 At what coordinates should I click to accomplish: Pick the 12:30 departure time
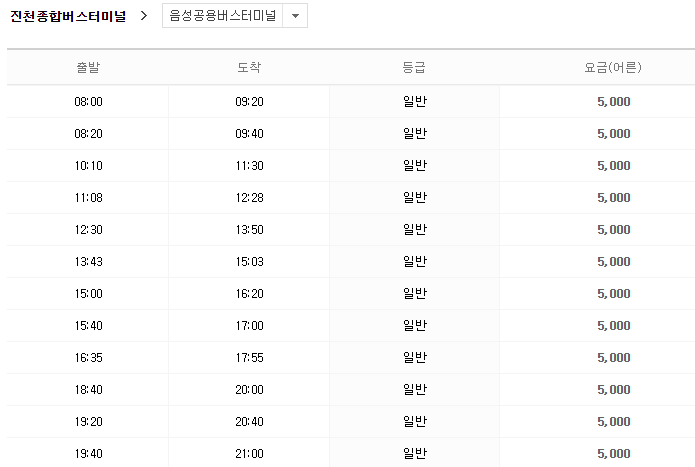(x=88, y=230)
